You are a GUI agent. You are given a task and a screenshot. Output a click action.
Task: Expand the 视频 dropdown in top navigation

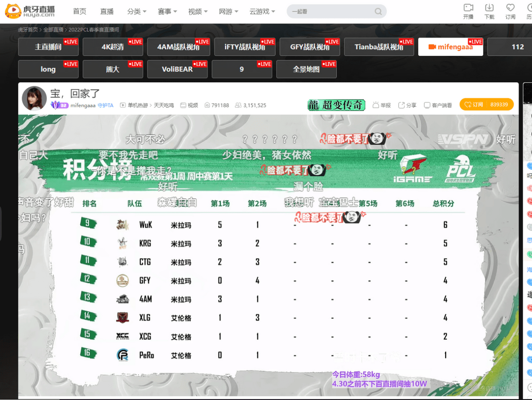click(198, 12)
